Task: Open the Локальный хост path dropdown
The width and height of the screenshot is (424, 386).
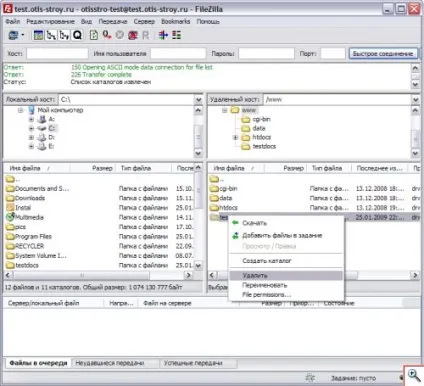Action: pyautogui.click(x=198, y=99)
